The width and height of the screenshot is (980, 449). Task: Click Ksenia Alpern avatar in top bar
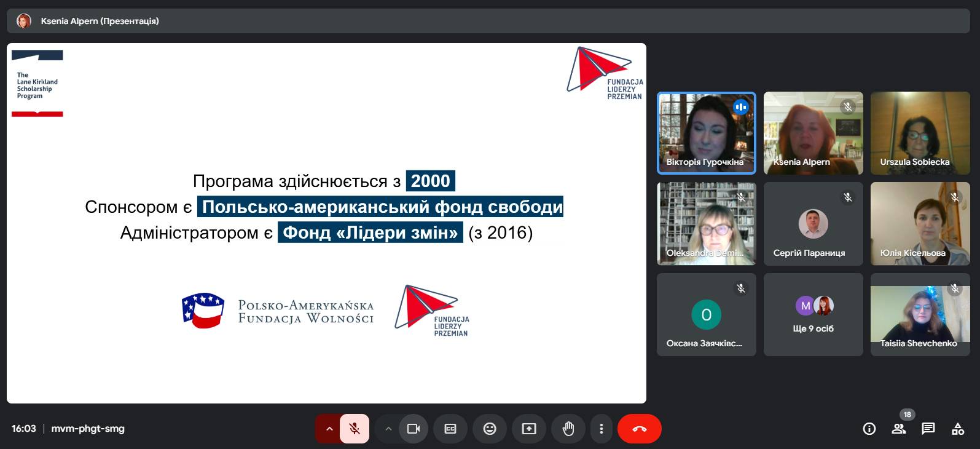click(24, 21)
